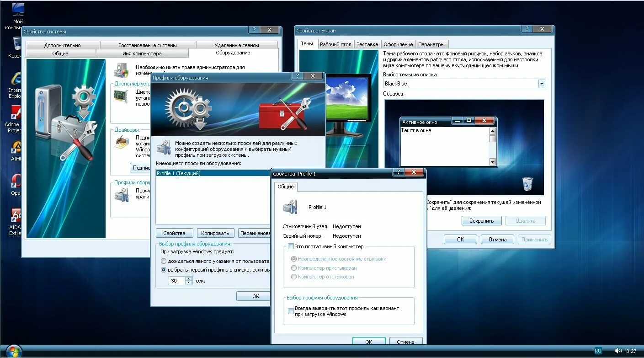
Task: Click the scroll-down arrow in sample window
Action: [x=492, y=162]
